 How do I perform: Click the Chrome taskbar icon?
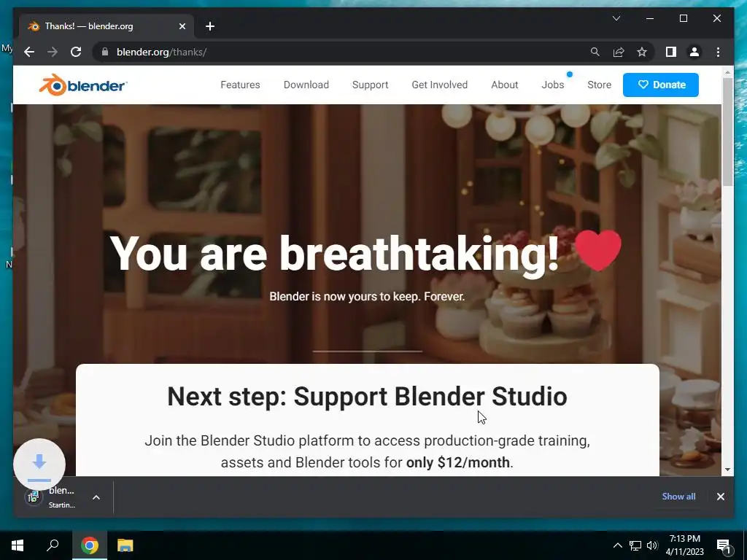89,545
